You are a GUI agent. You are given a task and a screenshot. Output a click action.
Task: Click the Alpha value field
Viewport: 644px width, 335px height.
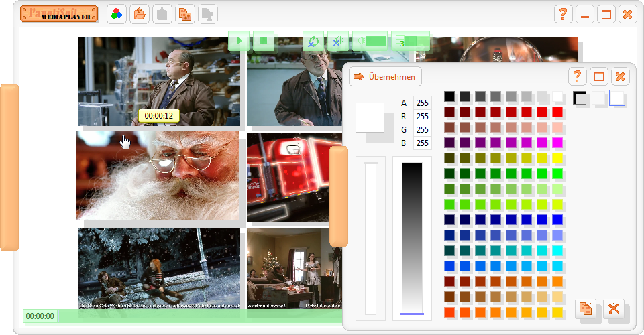pyautogui.click(x=422, y=103)
